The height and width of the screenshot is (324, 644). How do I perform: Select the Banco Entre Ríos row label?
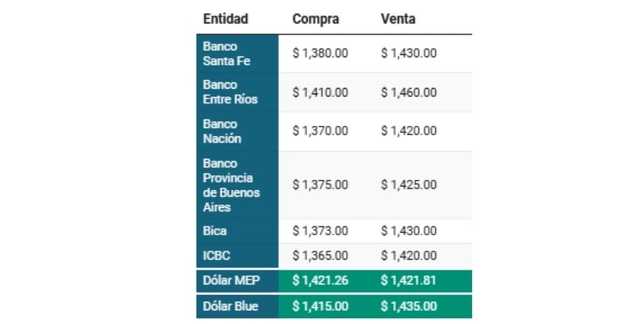[x=230, y=92]
